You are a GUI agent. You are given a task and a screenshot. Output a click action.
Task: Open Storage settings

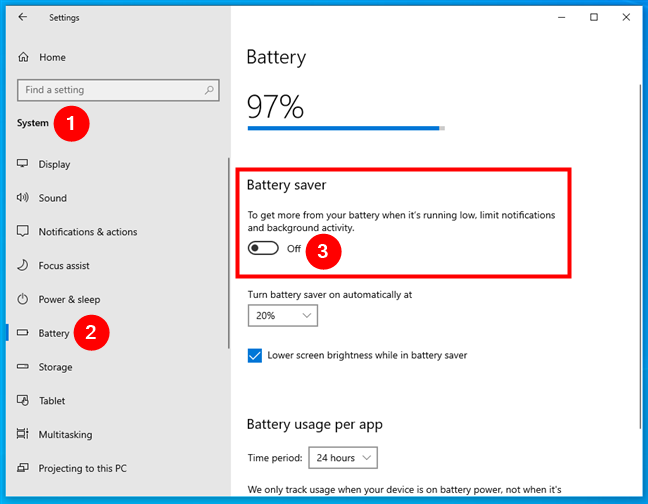[117, 367]
